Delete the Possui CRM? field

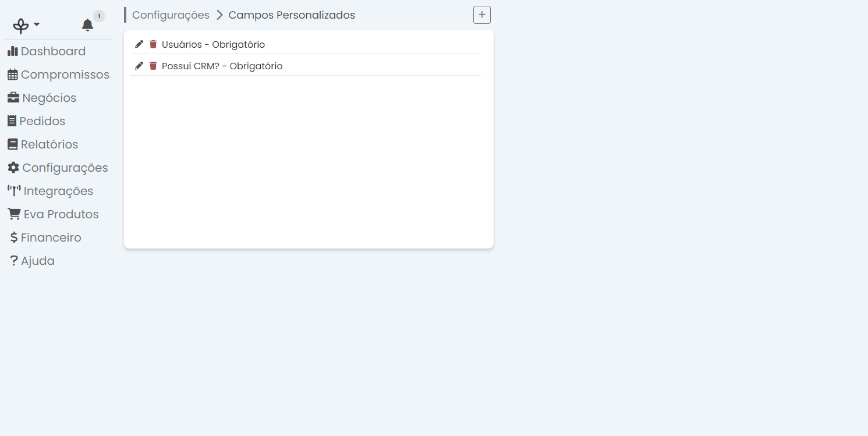153,65
